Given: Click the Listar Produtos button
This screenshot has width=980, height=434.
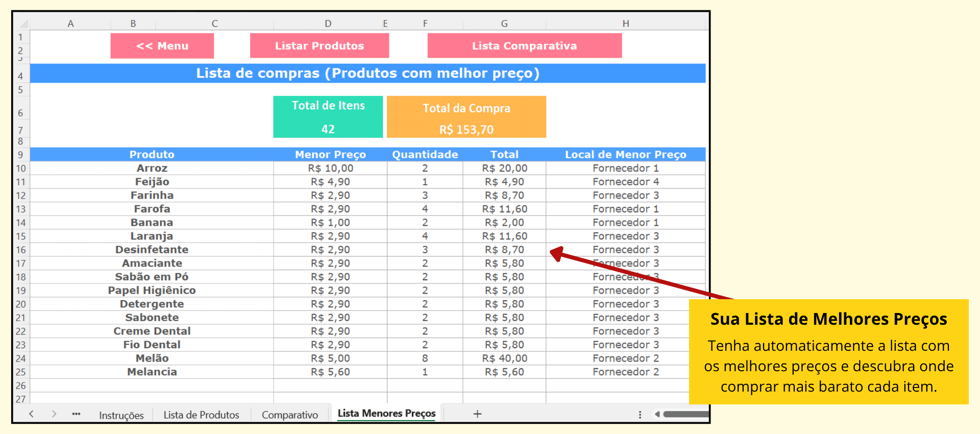Looking at the screenshot, I should point(319,46).
